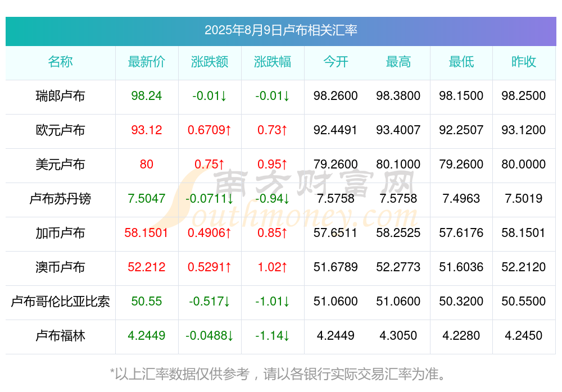The width and height of the screenshot is (562, 392).
Task: Select the '涨跌额' column header
Action: (209, 62)
